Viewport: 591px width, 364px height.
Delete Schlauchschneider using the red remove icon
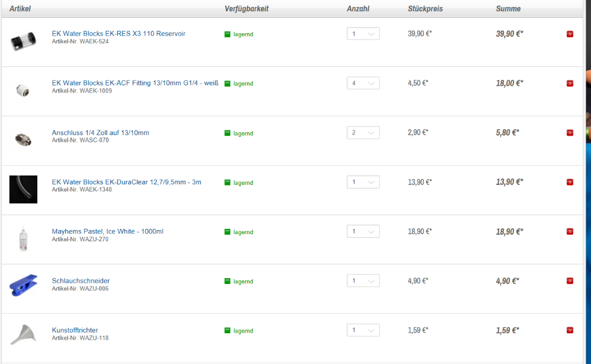[570, 281]
